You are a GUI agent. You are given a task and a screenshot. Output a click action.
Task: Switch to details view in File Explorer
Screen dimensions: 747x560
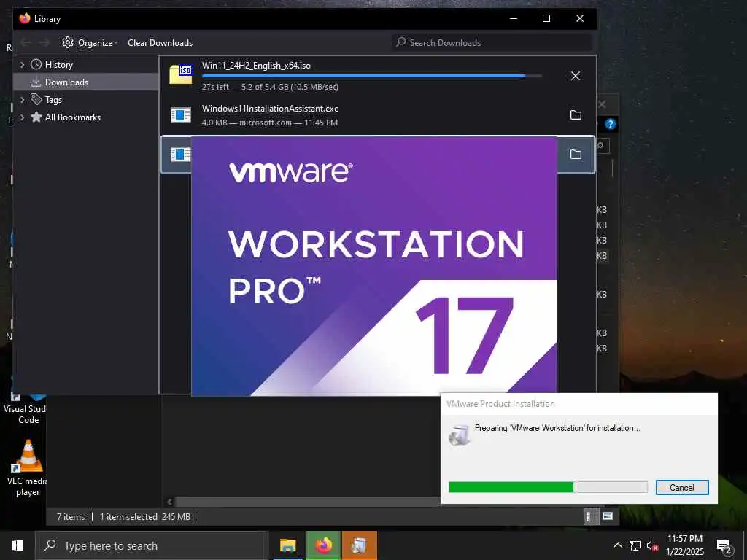coord(589,516)
